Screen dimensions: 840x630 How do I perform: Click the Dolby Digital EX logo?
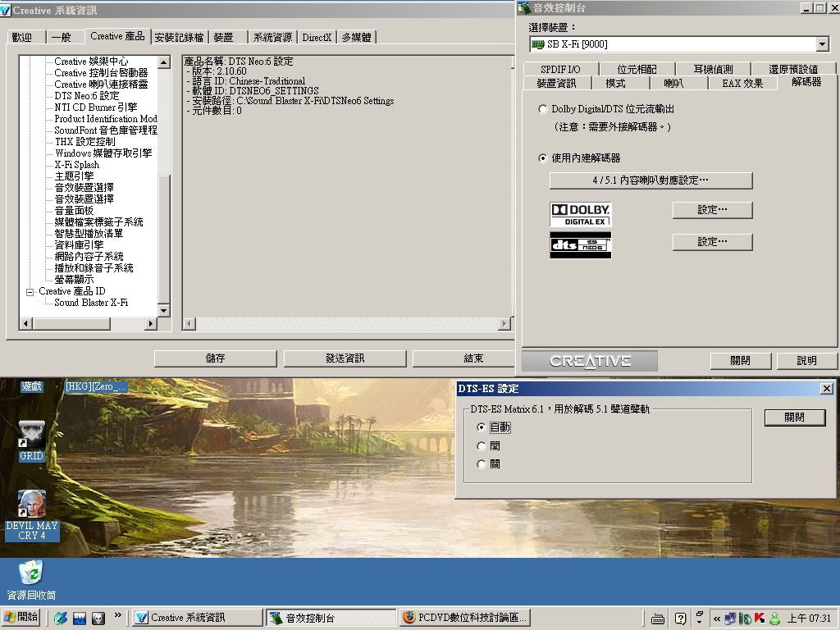click(x=580, y=214)
